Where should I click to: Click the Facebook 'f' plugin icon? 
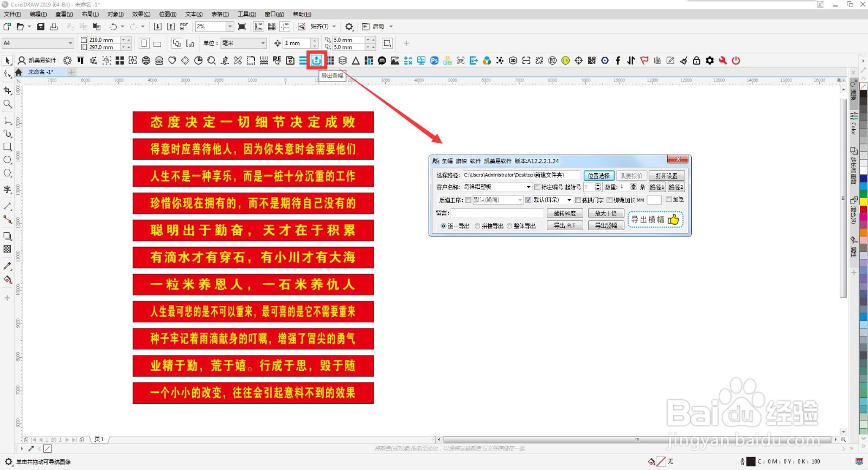click(618, 60)
